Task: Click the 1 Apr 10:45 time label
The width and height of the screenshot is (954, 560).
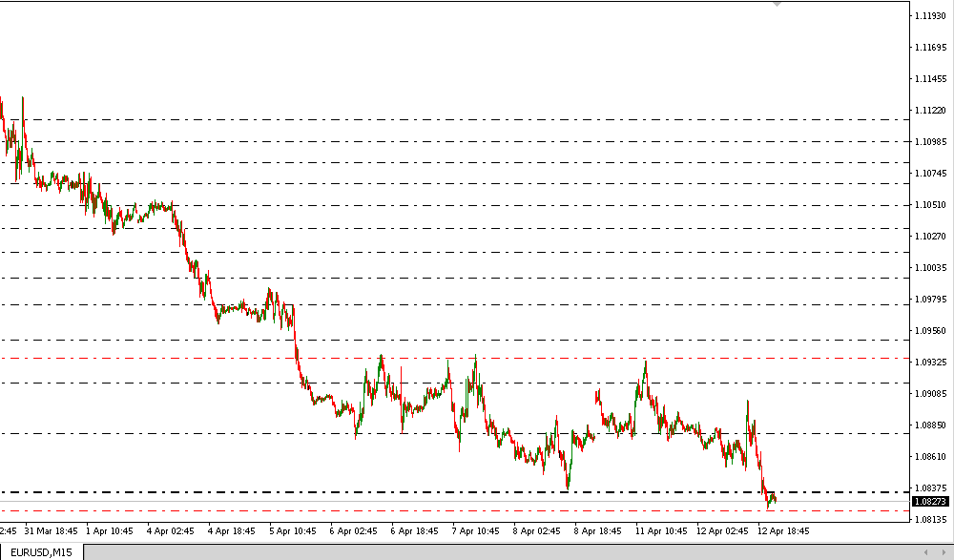Action: tap(110, 530)
